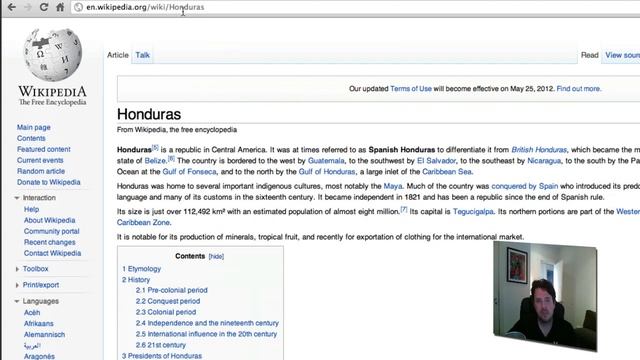Open Current events link

(40, 160)
